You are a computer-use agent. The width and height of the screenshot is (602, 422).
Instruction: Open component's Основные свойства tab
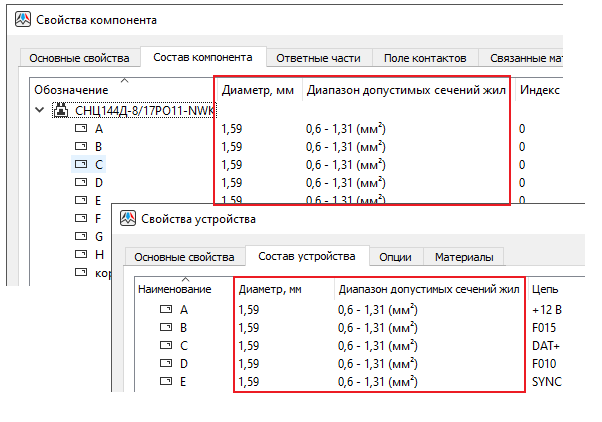coord(79,57)
